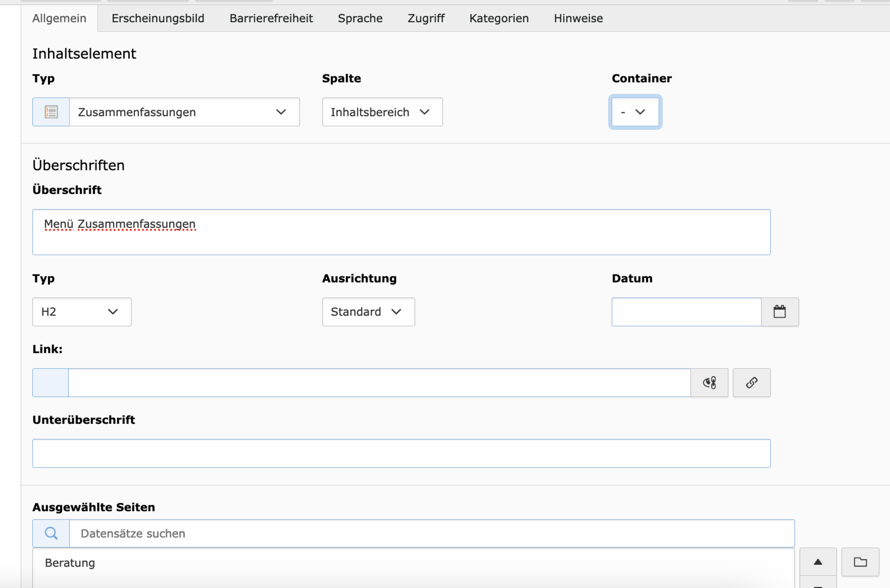Open the Container dropdown
This screenshot has width=890, height=588.
(x=635, y=112)
